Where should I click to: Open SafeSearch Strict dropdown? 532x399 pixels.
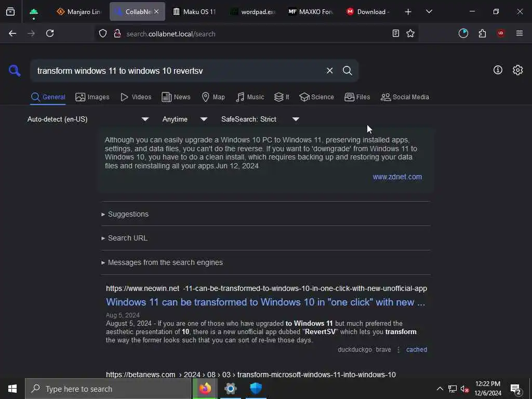(x=260, y=119)
